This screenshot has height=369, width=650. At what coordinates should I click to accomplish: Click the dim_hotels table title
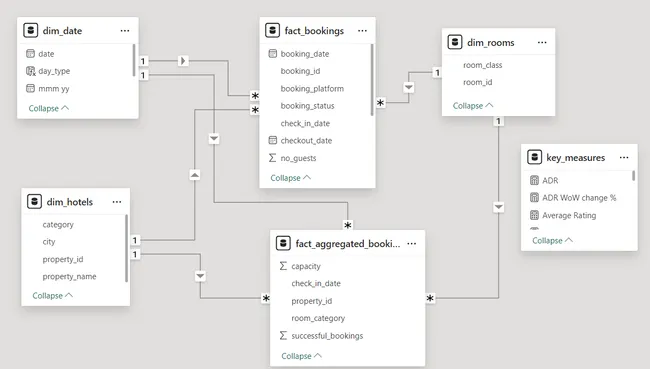point(70,202)
